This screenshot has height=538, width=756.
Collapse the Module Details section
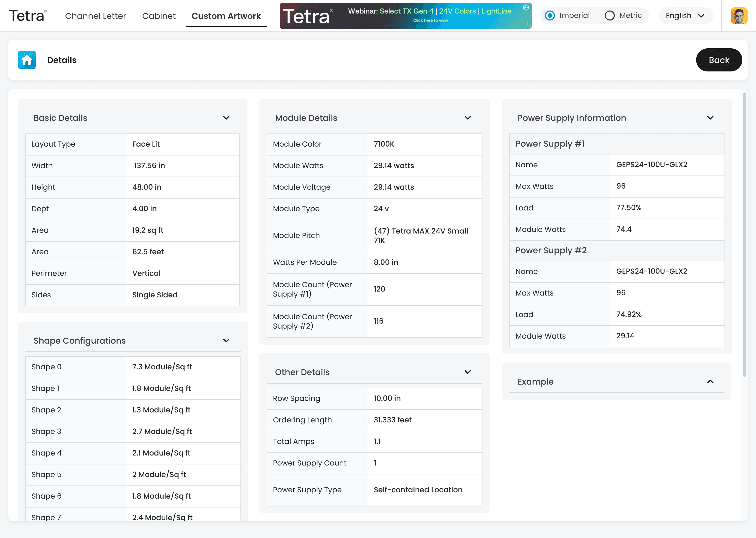tap(467, 118)
